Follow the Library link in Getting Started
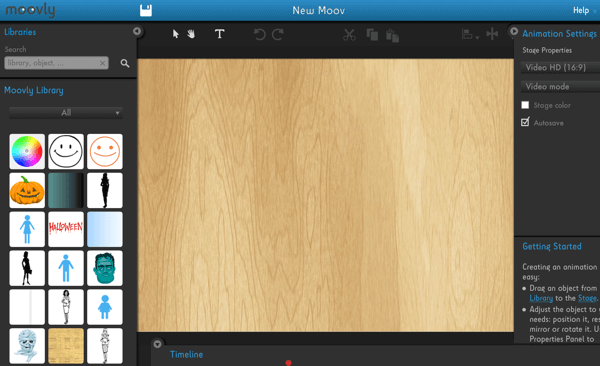This screenshot has height=366, width=600. [x=541, y=298]
